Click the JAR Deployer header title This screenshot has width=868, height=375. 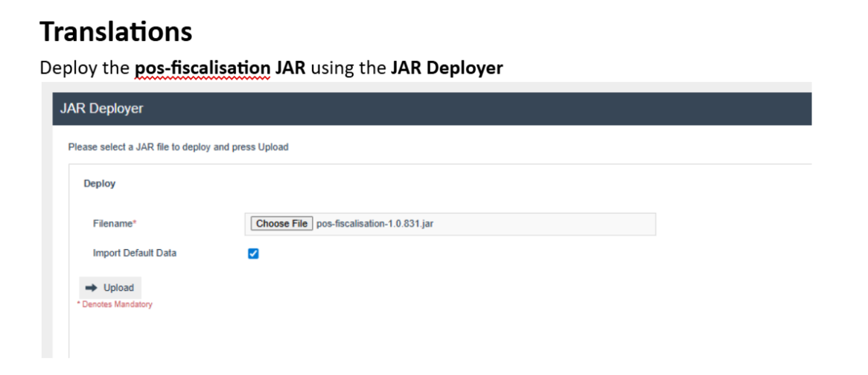tap(101, 109)
